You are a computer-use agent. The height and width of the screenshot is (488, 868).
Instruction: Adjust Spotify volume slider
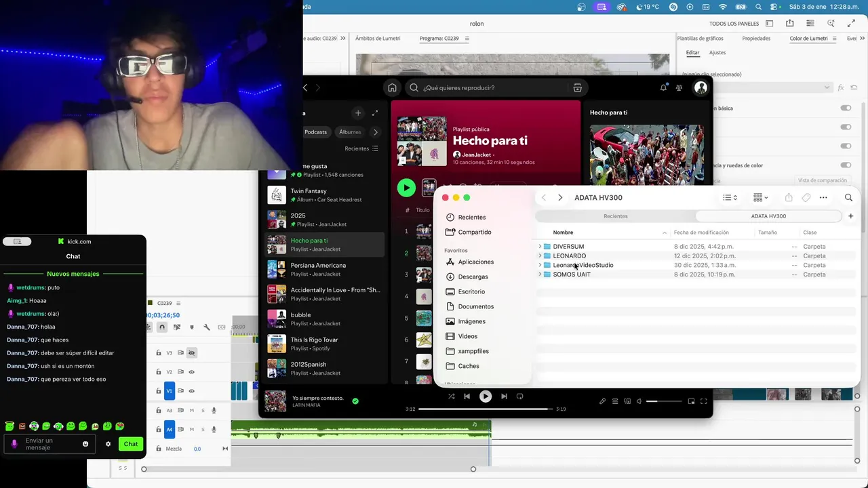[663, 401]
